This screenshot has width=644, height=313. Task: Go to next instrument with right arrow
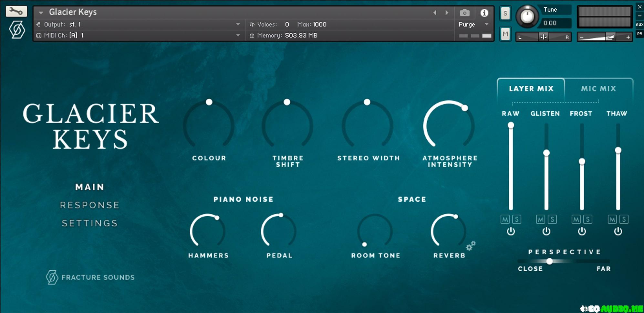coord(447,13)
